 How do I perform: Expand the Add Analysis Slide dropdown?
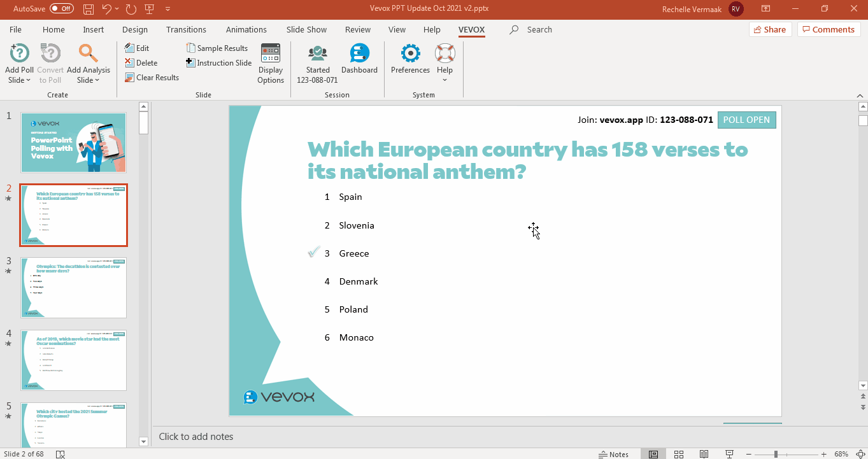tap(89, 80)
